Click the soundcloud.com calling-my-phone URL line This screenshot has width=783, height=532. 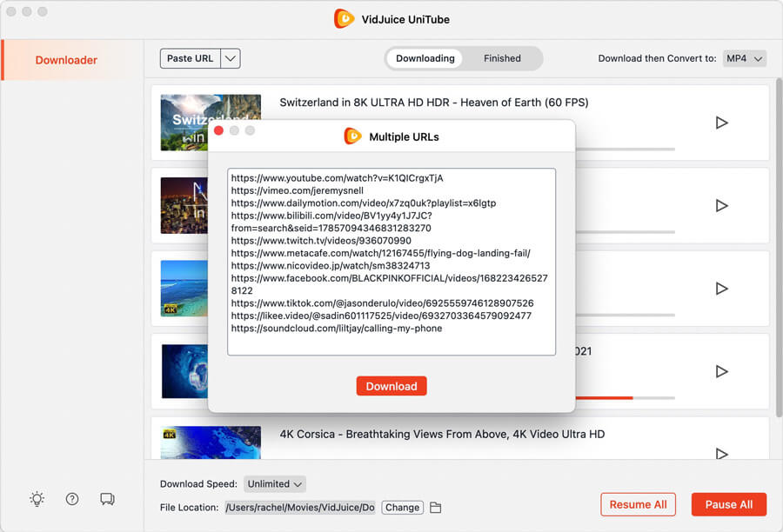(337, 329)
